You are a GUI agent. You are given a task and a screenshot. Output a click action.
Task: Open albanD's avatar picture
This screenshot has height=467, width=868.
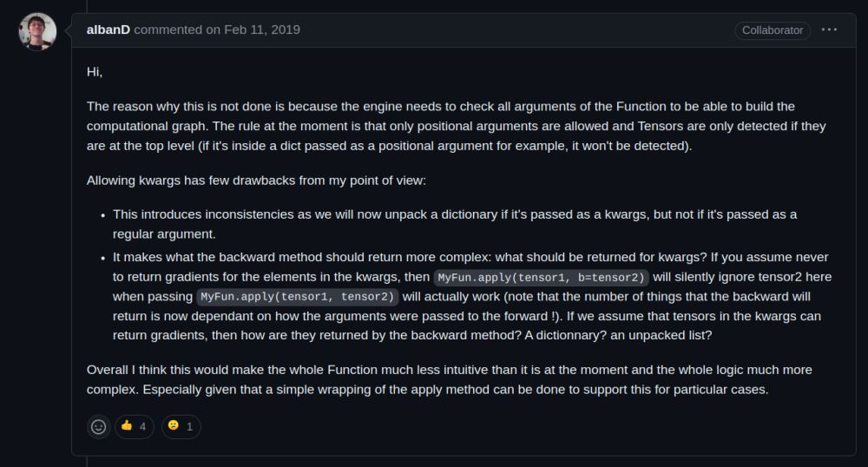tap(37, 31)
